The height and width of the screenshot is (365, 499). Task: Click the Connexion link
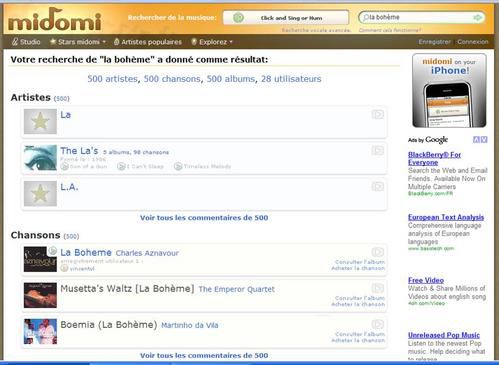(473, 42)
